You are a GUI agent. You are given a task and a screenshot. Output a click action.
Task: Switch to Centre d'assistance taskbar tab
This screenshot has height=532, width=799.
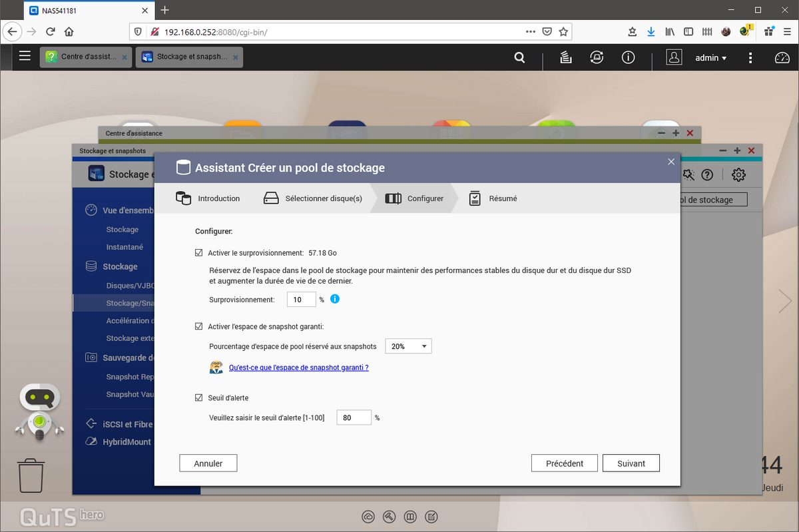(85, 57)
